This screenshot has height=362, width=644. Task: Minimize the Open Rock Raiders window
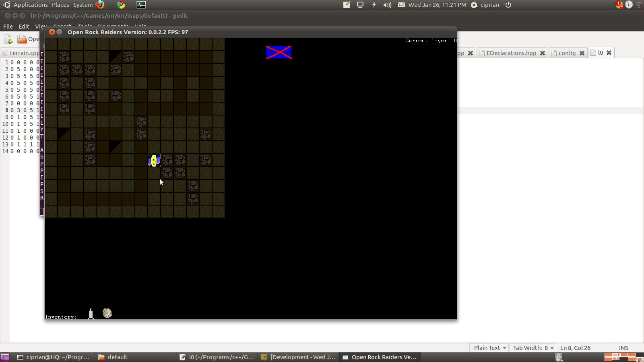pyautogui.click(x=60, y=32)
